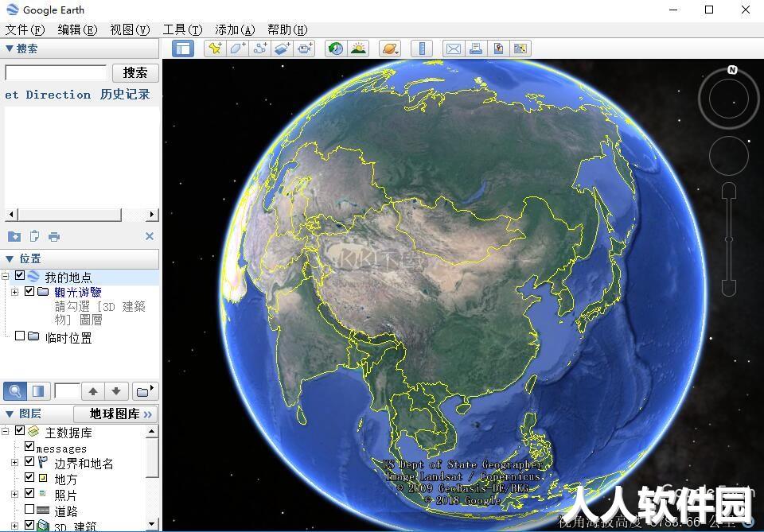The width and height of the screenshot is (764, 532).
Task: Open the 工具(T) menu
Action: point(183,30)
